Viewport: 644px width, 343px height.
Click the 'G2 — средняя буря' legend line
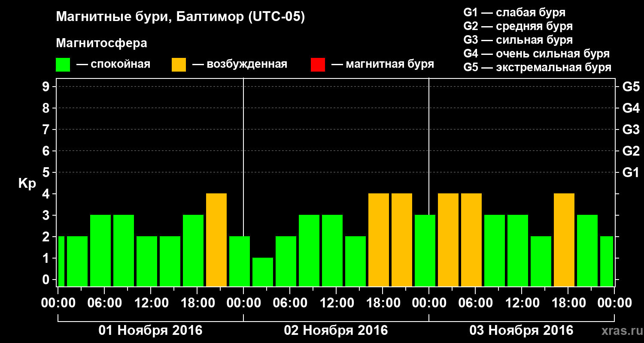click(x=518, y=26)
